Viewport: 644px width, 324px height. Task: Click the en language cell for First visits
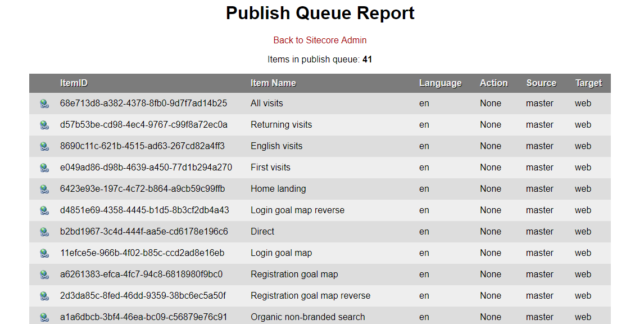click(424, 168)
